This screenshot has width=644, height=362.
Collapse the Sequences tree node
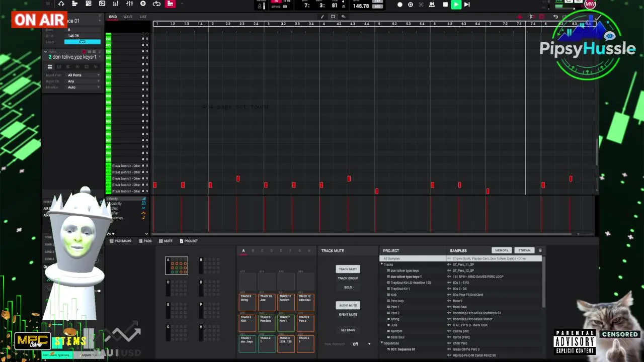click(x=382, y=343)
